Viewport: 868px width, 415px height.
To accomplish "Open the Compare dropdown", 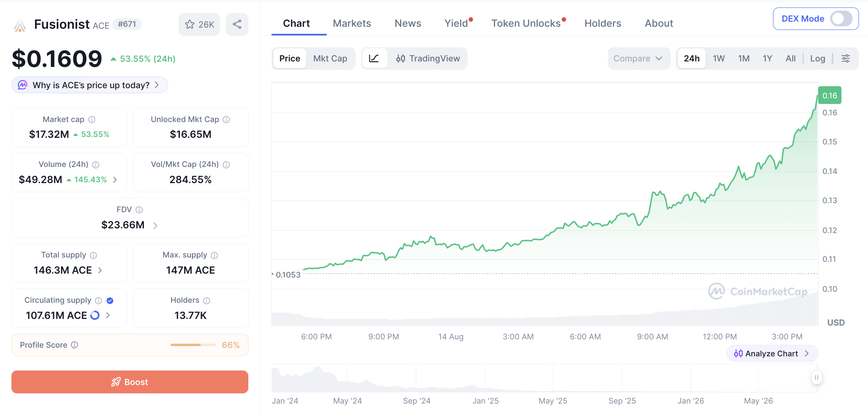I will 639,59.
